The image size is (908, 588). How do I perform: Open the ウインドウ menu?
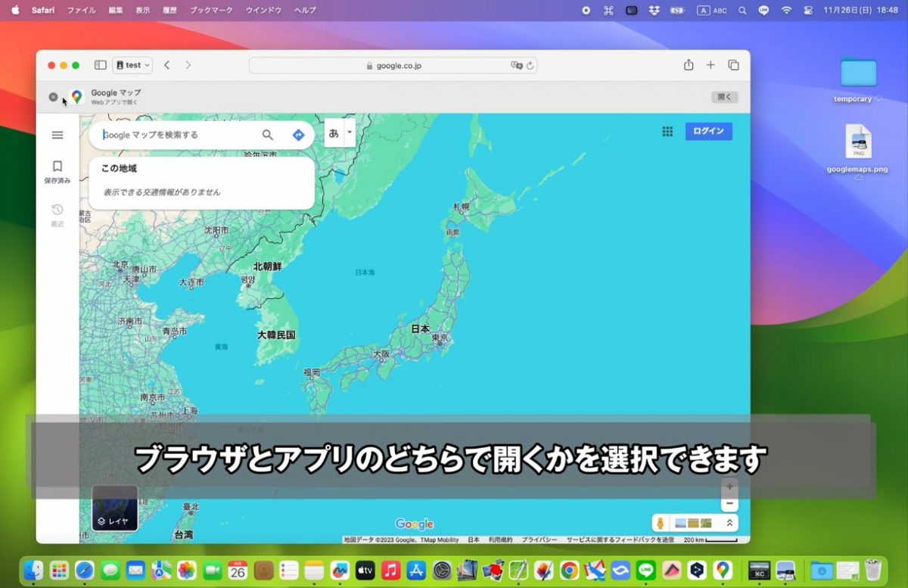click(263, 11)
